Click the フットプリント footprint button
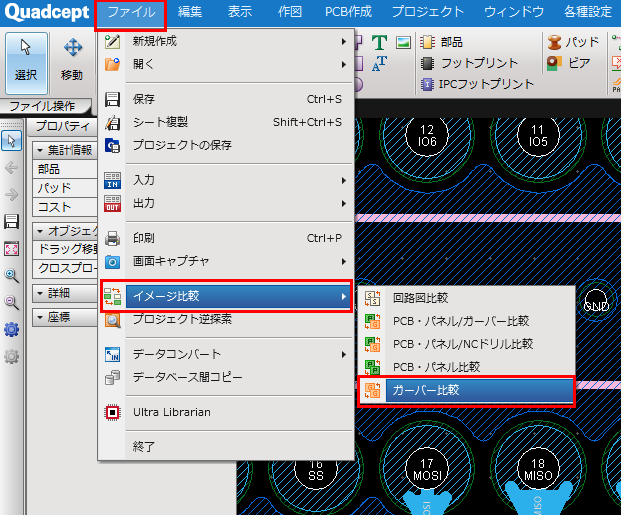The height and width of the screenshot is (515, 621). pyautogui.click(x=469, y=63)
